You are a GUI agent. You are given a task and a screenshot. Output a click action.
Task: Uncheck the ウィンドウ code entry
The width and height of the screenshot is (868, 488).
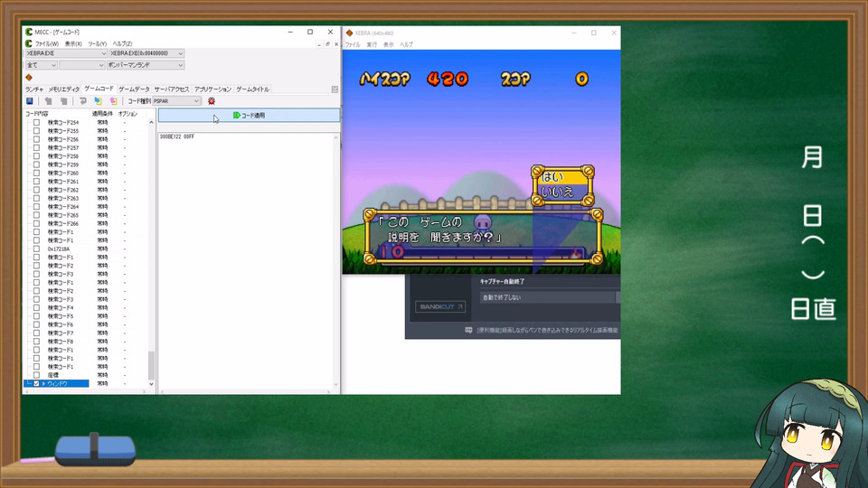click(36, 383)
